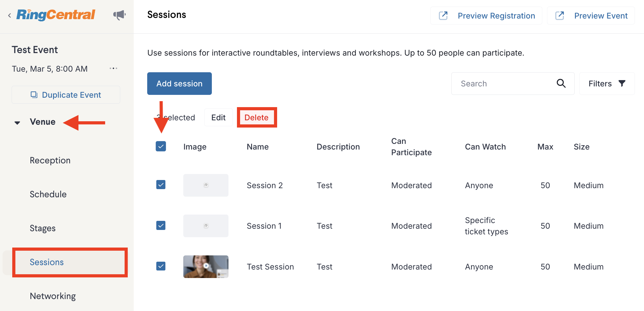
Task: Uncheck the Test Session checkbox
Action: (x=161, y=266)
